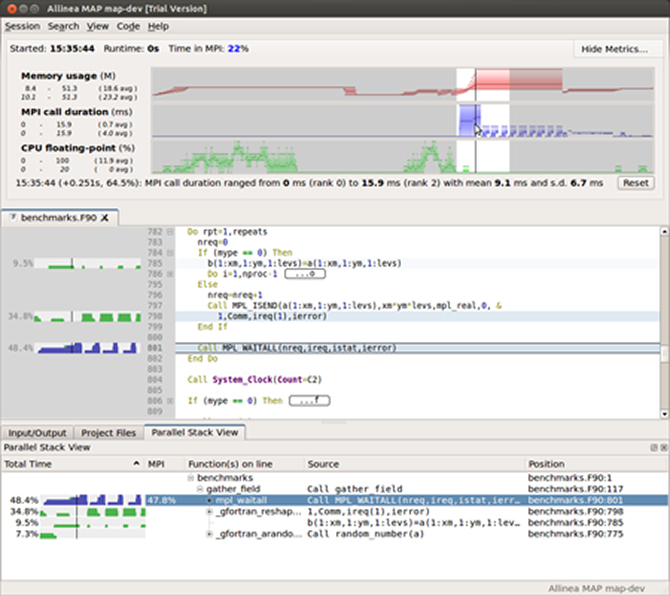The width and height of the screenshot is (670, 596).
Task: Switch to the Project Files tab
Action: click(x=110, y=432)
